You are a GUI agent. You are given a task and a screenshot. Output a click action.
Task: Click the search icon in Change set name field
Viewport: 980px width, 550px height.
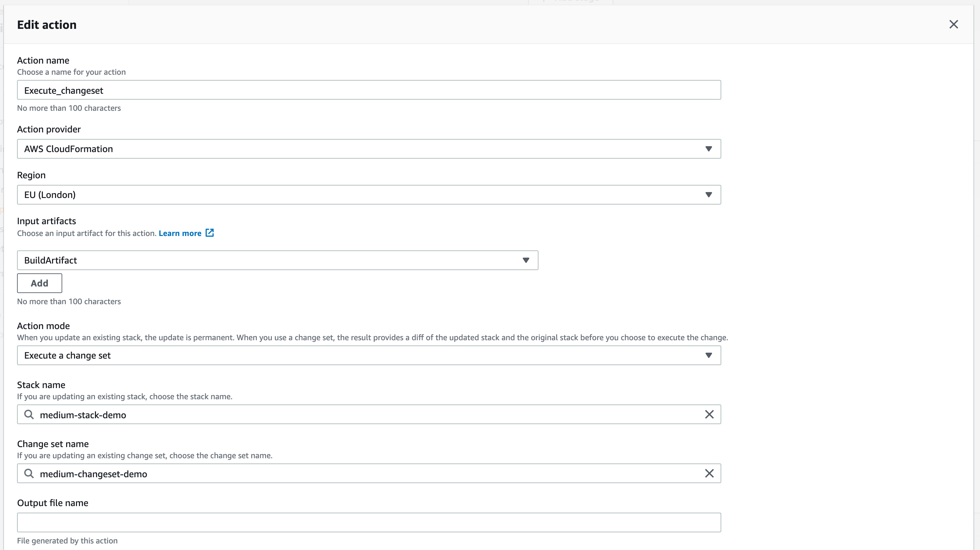tap(29, 474)
